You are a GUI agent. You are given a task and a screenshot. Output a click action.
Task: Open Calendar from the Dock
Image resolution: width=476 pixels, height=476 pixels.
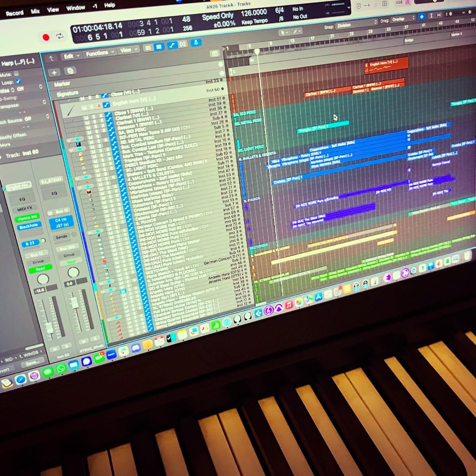coord(159,341)
